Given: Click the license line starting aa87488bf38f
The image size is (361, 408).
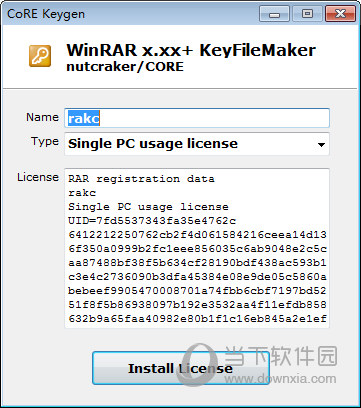Looking at the screenshot, I should click(197, 263).
